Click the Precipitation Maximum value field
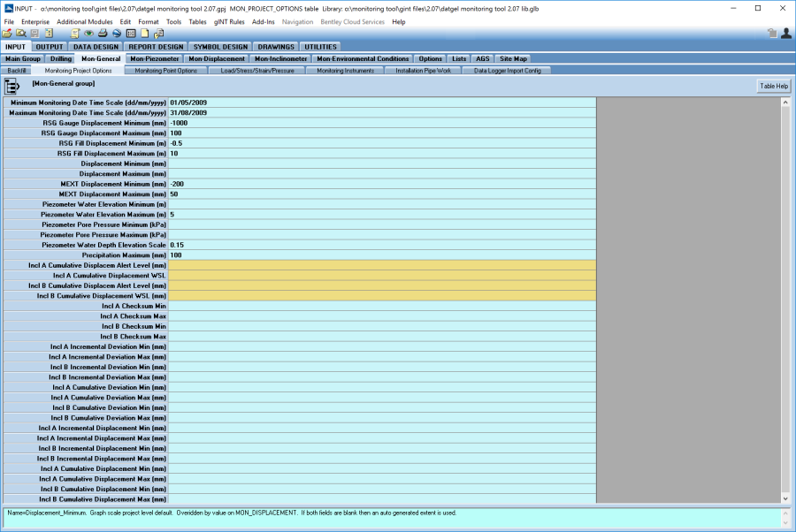Viewport: 796px width, 532px height. tap(382, 255)
